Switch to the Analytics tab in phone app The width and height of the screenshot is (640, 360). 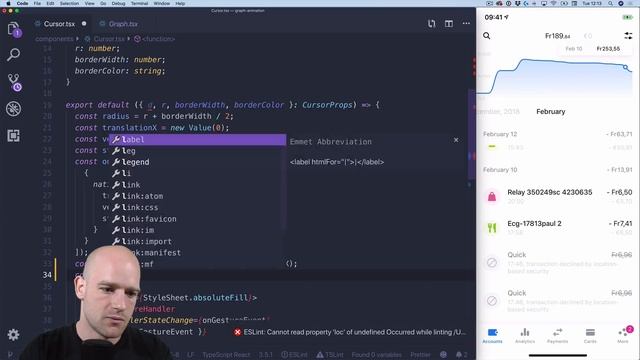[525, 336]
